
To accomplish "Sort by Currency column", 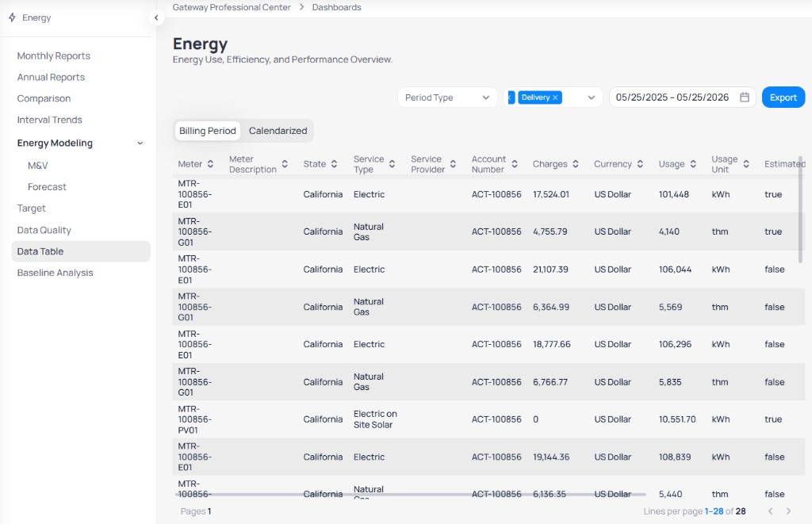I will point(640,164).
